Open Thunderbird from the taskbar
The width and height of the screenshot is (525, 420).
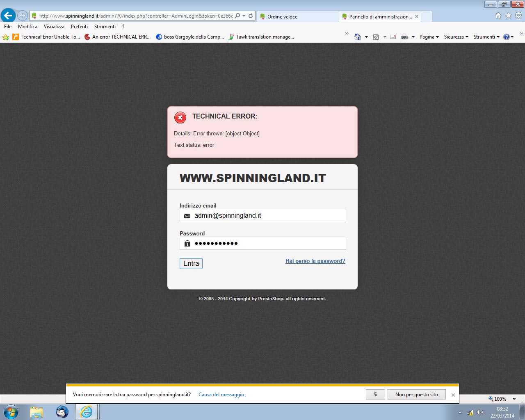62,412
